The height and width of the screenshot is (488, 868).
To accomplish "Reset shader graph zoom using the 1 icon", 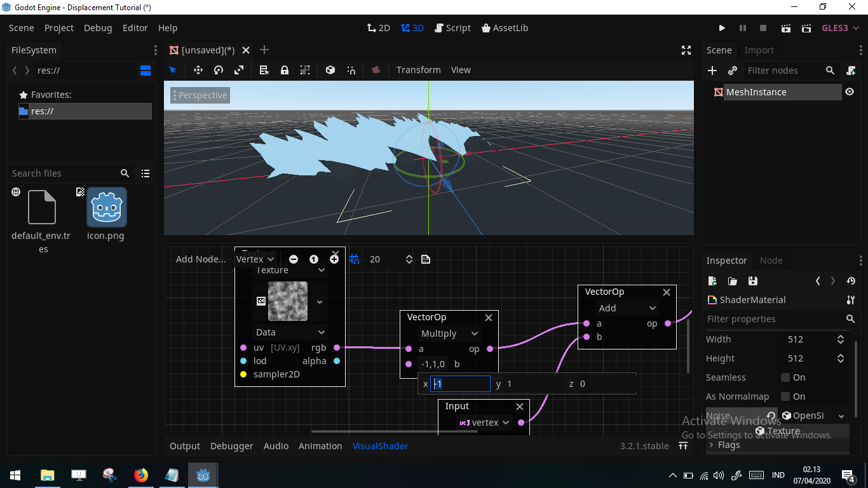I will 314,259.
